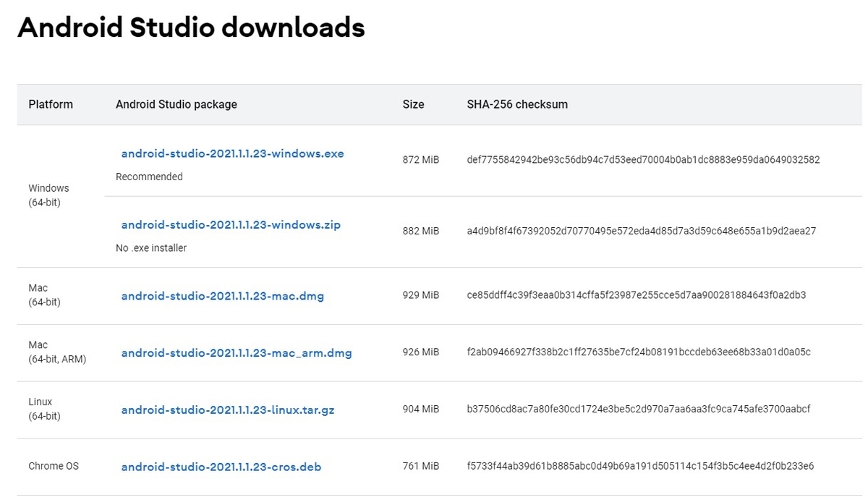Download android-studio-2021.1.1.23-windows.zip
This screenshot has width=868, height=500.
231,225
